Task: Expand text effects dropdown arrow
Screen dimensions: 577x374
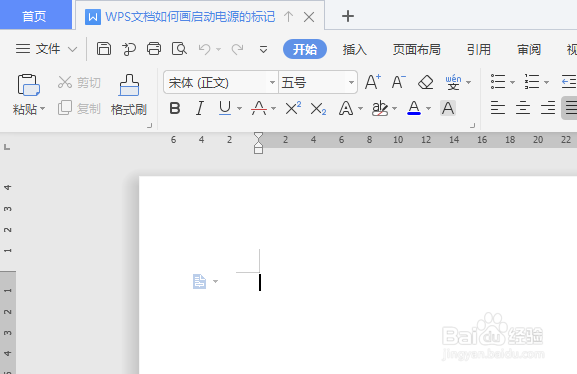Action: pyautogui.click(x=361, y=109)
